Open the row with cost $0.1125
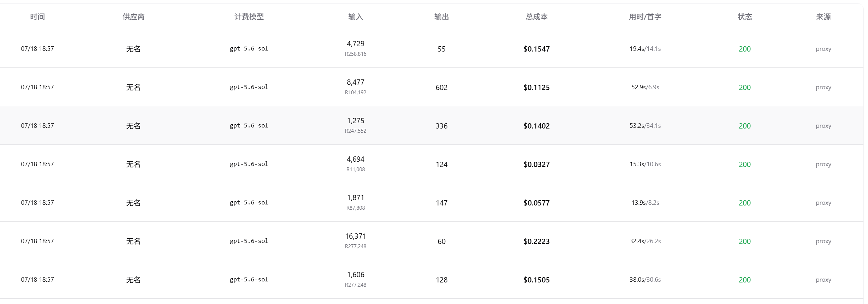 tap(432, 87)
